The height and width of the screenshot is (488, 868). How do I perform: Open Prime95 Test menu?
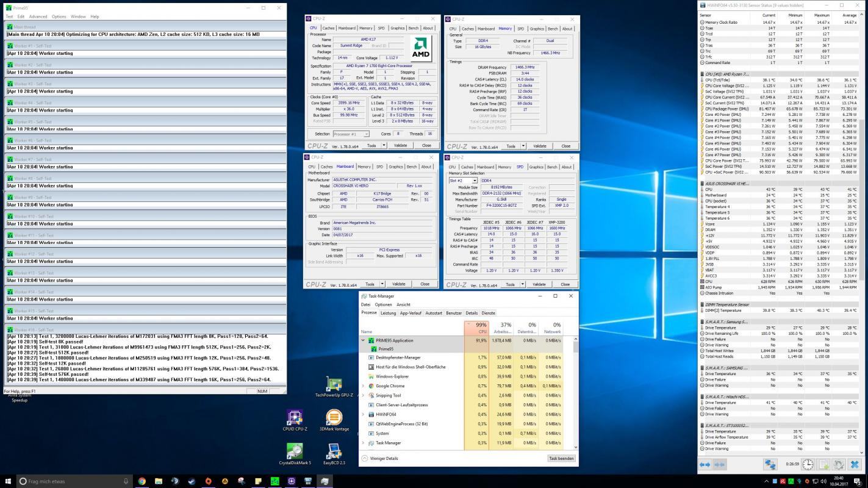tap(9, 16)
